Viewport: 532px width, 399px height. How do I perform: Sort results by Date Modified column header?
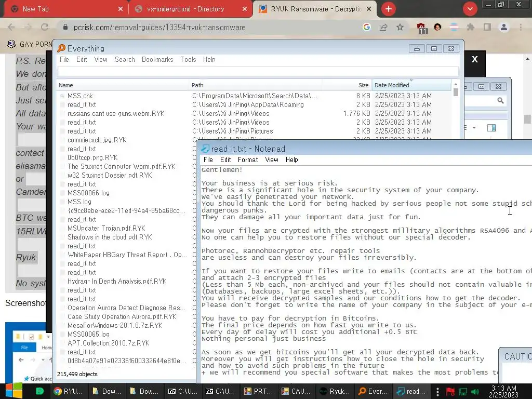coord(411,85)
